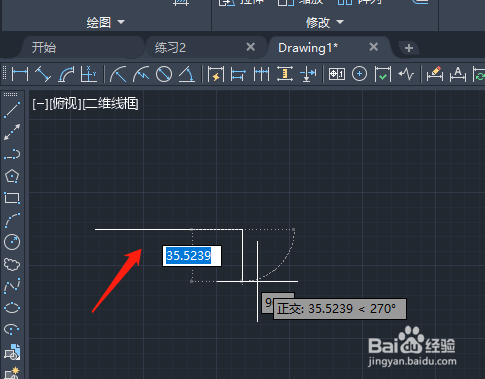Switch to the 开始 tab
The image size is (485, 379).
click(x=44, y=48)
